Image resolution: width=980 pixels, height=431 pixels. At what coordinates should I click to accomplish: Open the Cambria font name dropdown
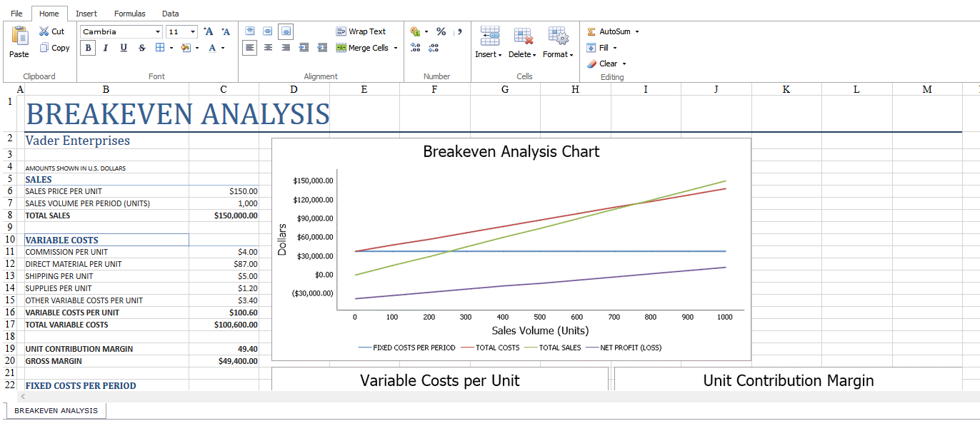click(158, 32)
